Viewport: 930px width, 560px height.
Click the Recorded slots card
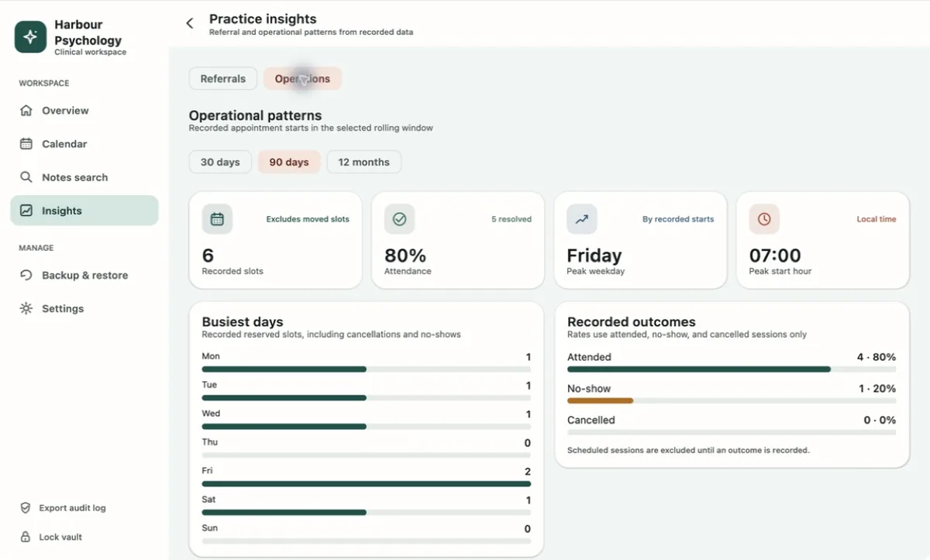click(x=276, y=240)
